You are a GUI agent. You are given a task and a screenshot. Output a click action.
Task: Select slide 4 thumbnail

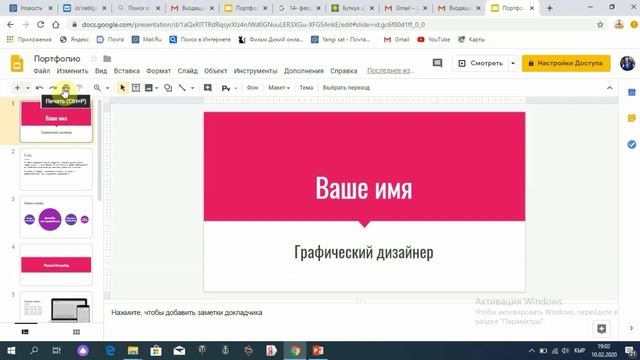(56, 264)
